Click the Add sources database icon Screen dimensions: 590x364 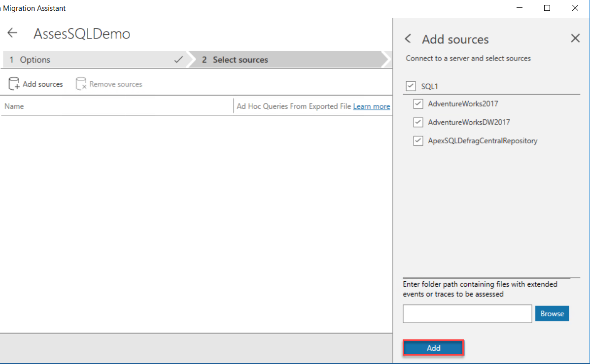(x=14, y=84)
